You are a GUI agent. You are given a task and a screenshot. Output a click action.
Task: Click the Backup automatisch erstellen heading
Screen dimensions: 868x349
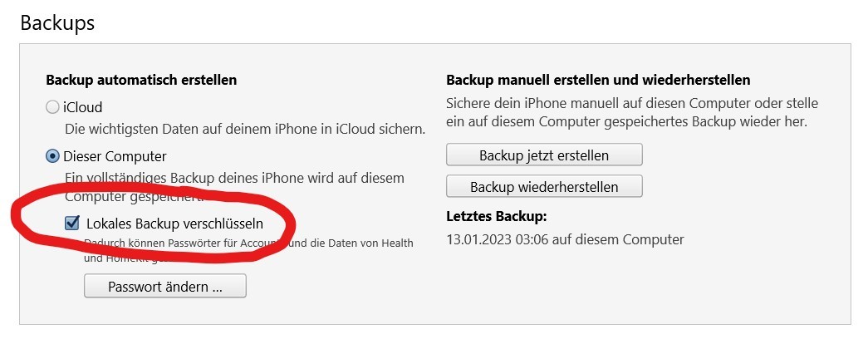(141, 81)
